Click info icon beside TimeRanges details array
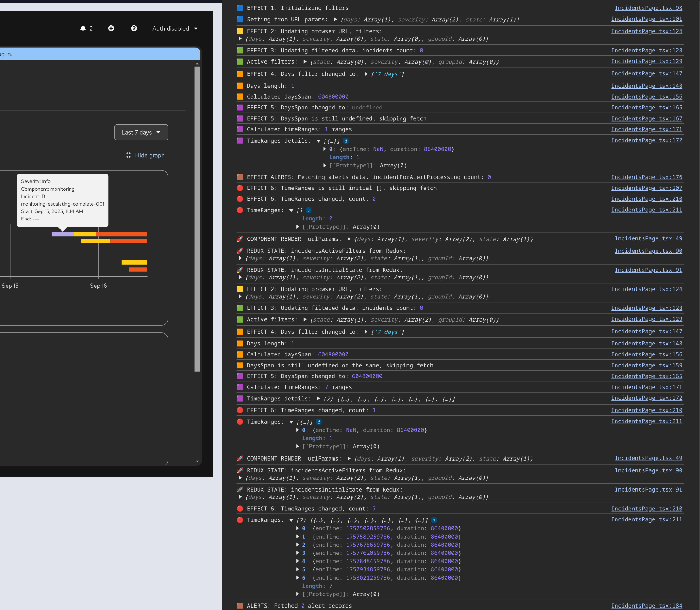 [346, 141]
